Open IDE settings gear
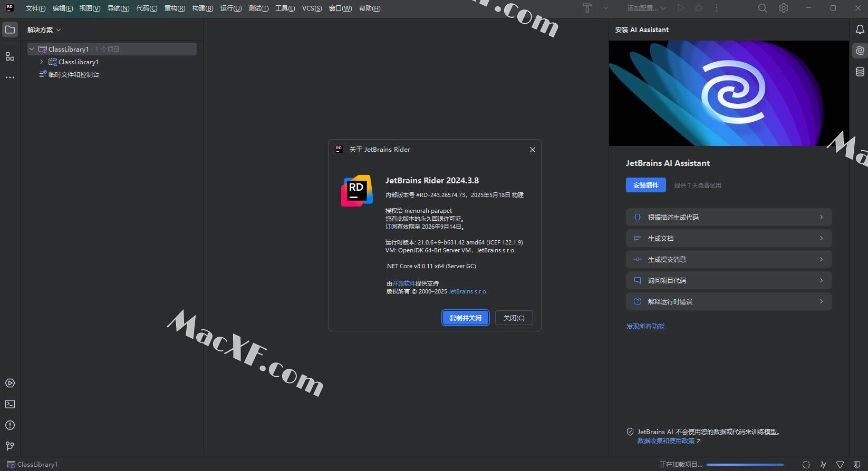 click(784, 8)
